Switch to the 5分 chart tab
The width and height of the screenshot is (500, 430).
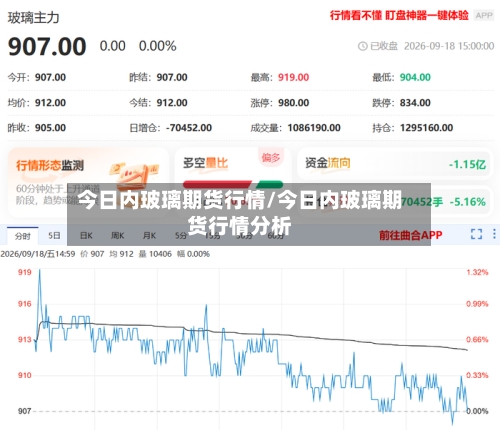pyautogui.click(x=181, y=236)
